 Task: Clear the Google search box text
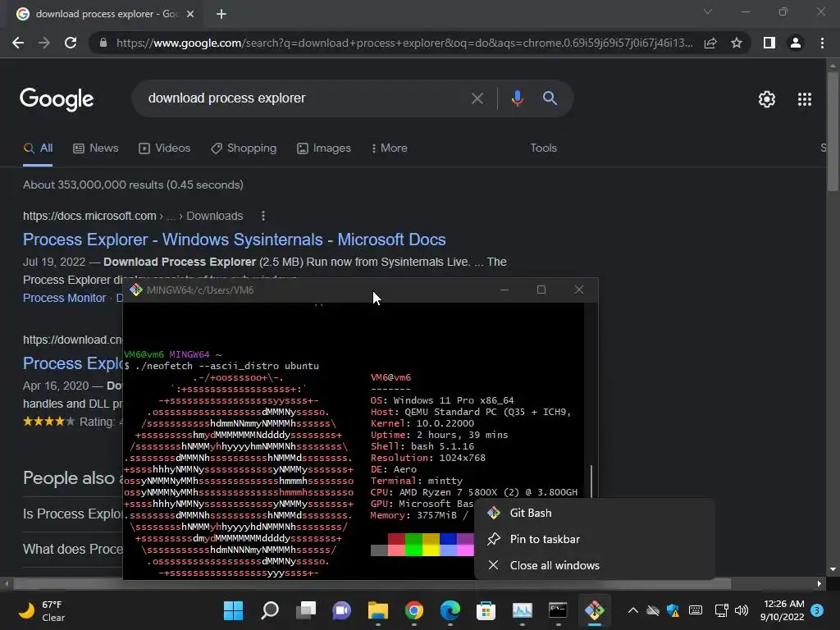(x=477, y=98)
